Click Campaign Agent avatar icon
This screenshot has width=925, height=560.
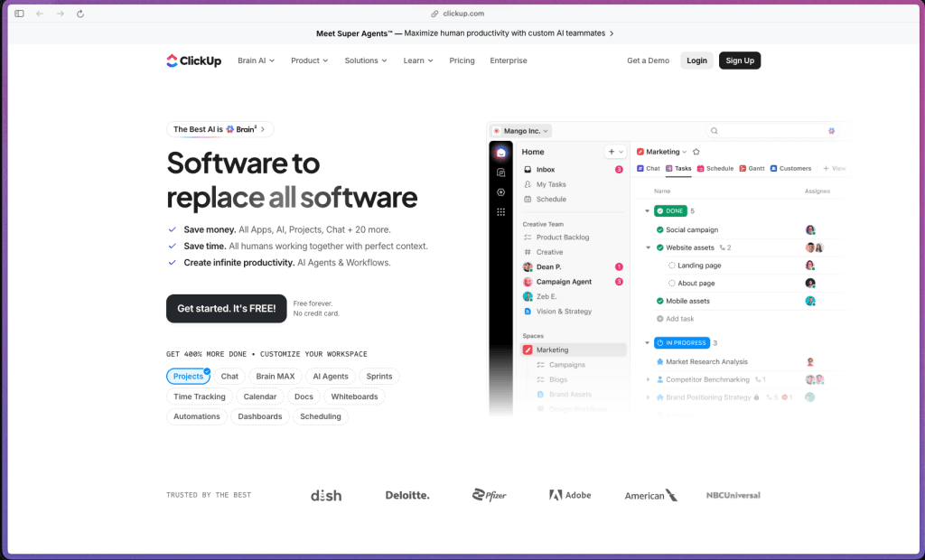pyautogui.click(x=528, y=282)
